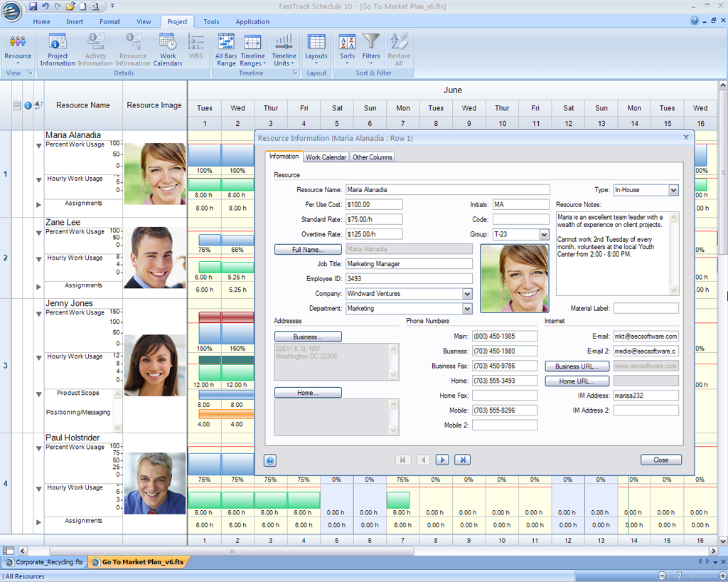728x582 pixels.
Task: Open the Work Calendars tool
Action: coord(168,49)
